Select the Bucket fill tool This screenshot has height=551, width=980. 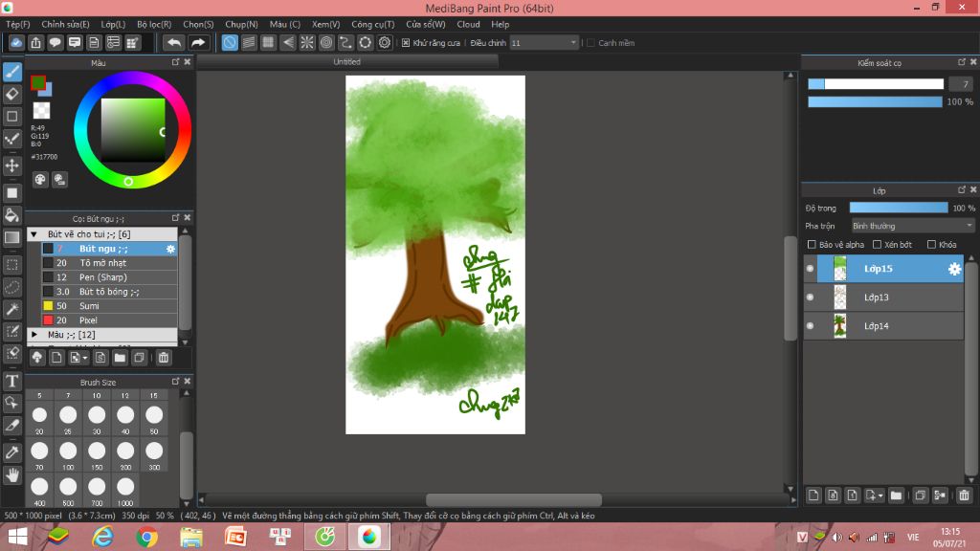pos(12,215)
